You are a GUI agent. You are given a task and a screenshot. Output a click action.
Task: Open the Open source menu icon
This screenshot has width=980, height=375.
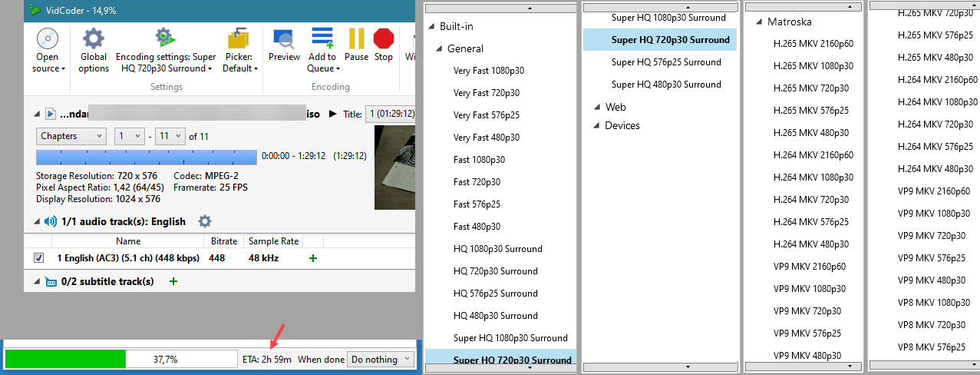pyautogui.click(x=48, y=39)
